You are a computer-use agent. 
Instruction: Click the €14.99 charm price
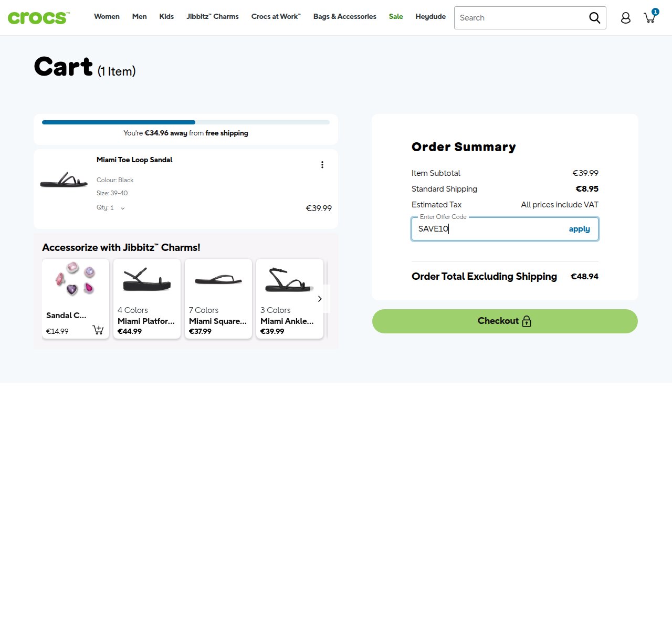click(57, 331)
